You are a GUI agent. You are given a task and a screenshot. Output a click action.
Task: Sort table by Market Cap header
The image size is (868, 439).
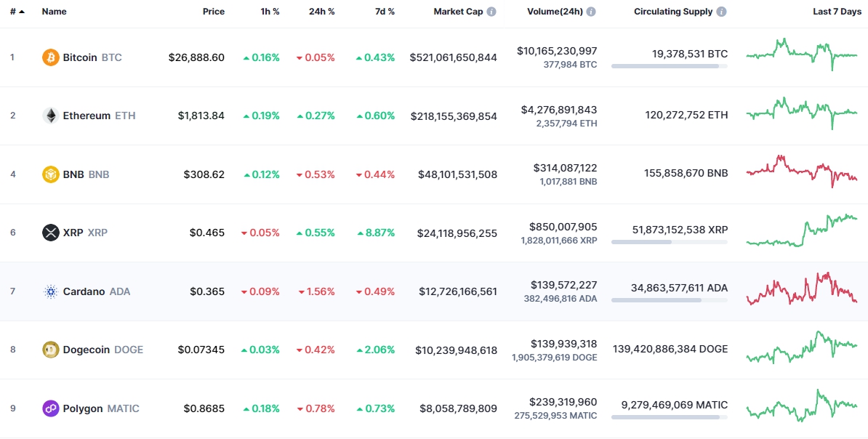click(x=459, y=12)
